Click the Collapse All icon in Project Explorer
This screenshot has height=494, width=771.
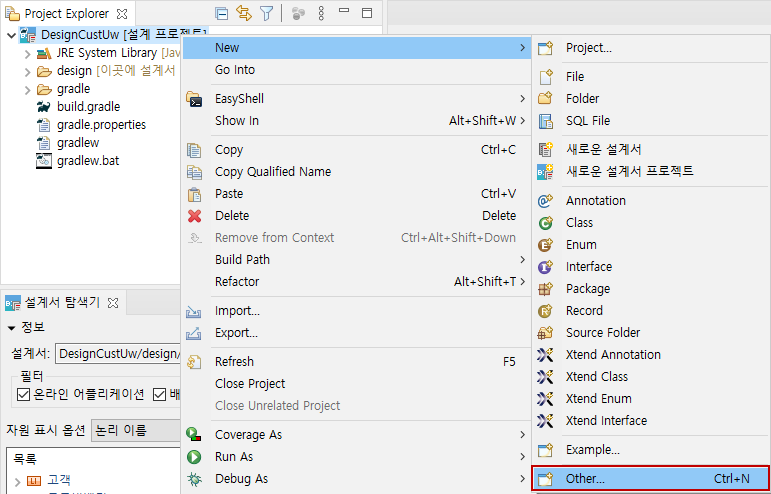click(x=222, y=14)
